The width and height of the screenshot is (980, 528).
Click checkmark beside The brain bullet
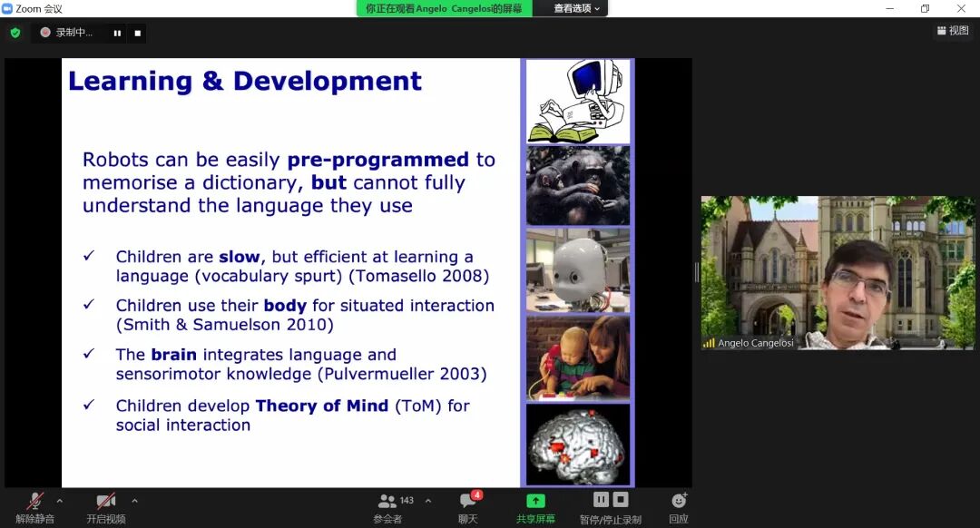tap(89, 354)
